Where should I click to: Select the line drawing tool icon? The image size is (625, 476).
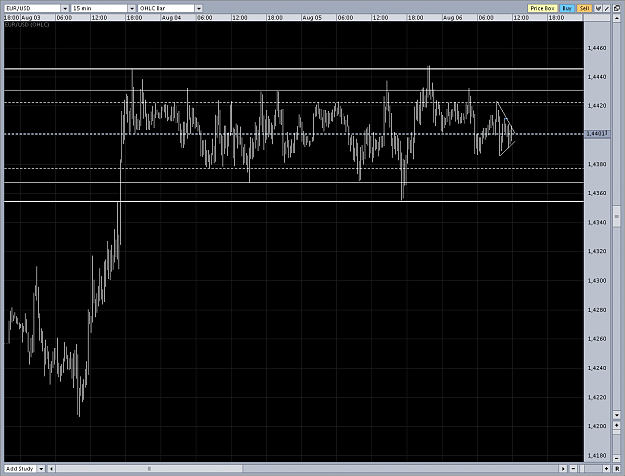(x=607, y=8)
